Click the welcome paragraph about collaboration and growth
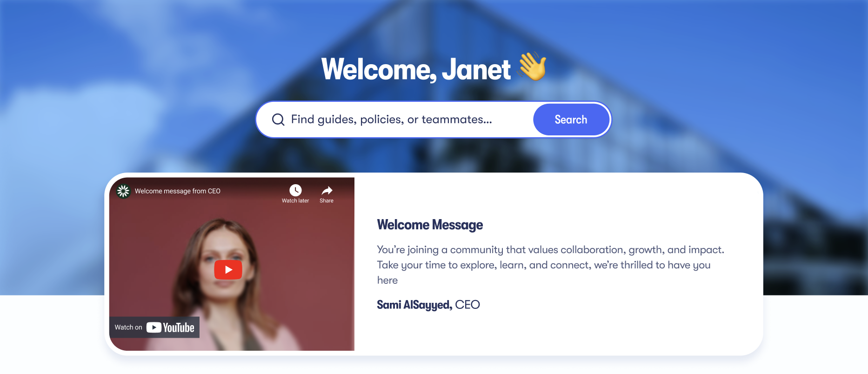 [x=551, y=265]
